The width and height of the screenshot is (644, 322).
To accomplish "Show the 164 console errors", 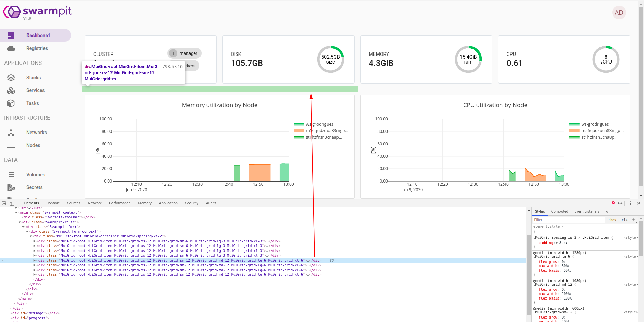I will [x=617, y=203].
